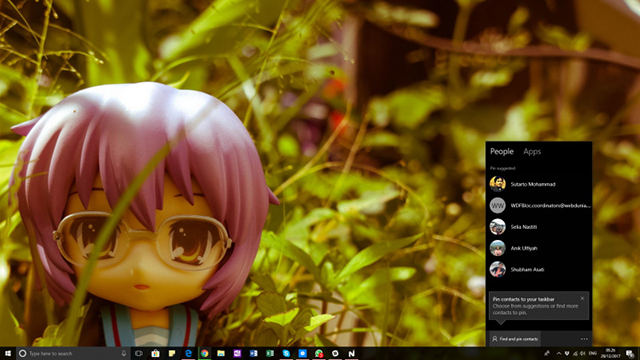
Task: Dismiss the 'Pin contacts to your taskbar' tip
Action: (x=582, y=298)
